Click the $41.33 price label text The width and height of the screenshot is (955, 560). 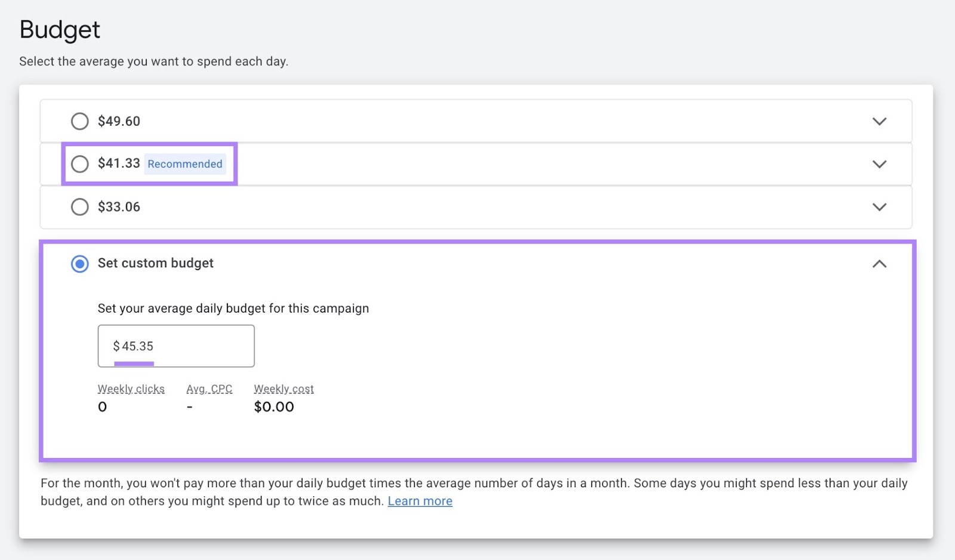[x=119, y=163]
